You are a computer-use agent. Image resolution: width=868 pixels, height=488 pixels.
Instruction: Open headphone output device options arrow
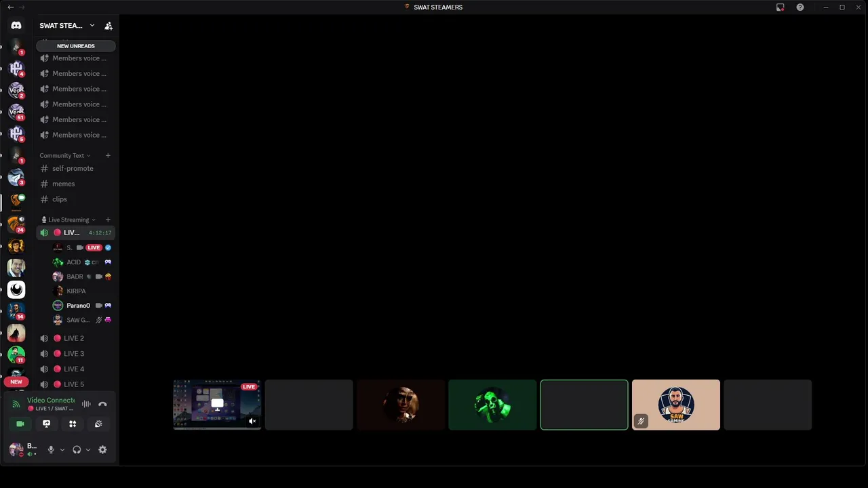(88, 449)
